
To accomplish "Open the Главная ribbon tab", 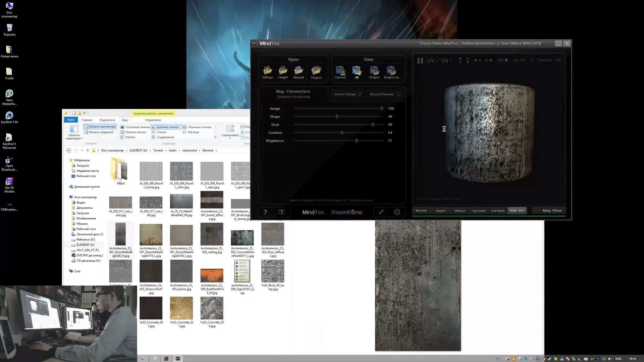I will [x=87, y=120].
